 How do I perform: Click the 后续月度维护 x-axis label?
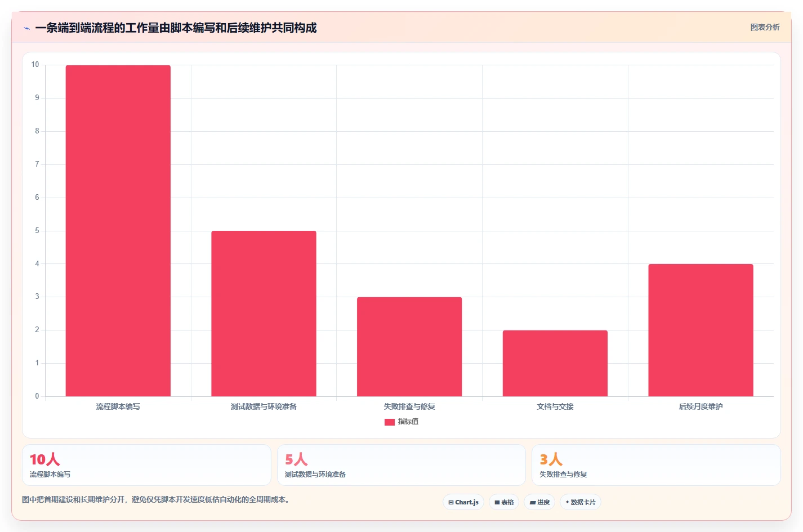(701, 406)
